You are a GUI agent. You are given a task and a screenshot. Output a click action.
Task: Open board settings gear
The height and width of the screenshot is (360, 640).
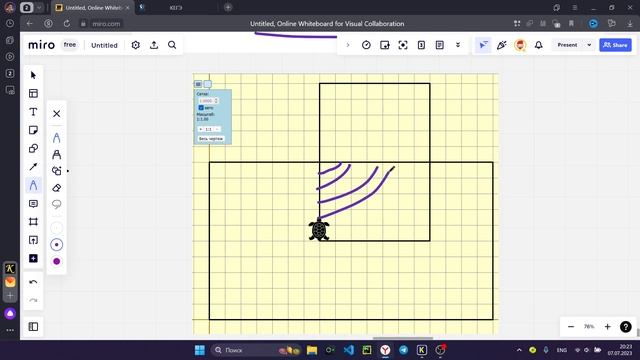[136, 45]
